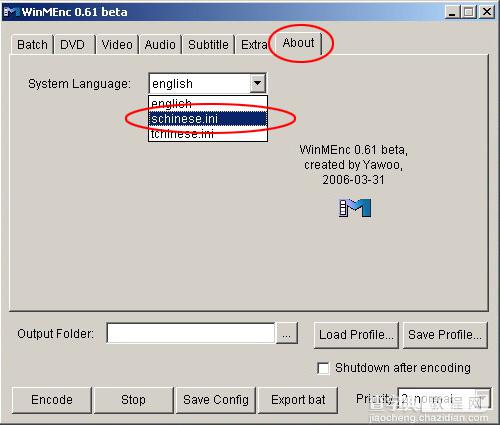The image size is (500, 425).
Task: Switch to the Batch tab
Action: click(32, 45)
